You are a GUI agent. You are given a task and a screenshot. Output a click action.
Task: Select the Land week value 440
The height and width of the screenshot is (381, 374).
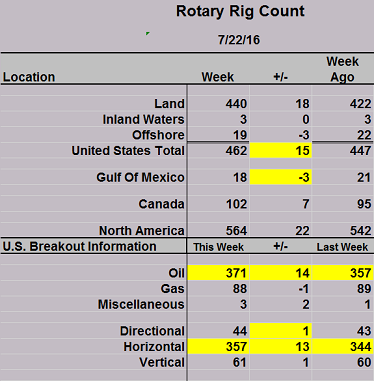click(236, 104)
